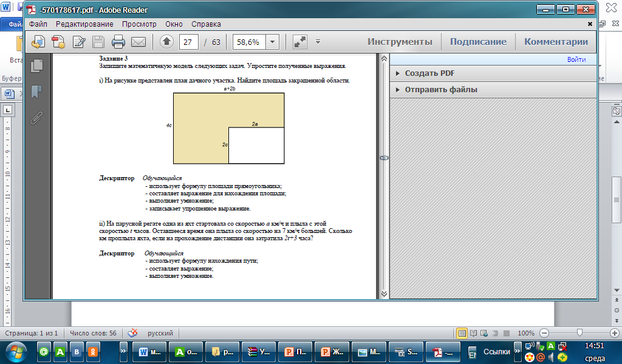Print the document with the printer icon
The image size is (622, 364).
[x=118, y=42]
